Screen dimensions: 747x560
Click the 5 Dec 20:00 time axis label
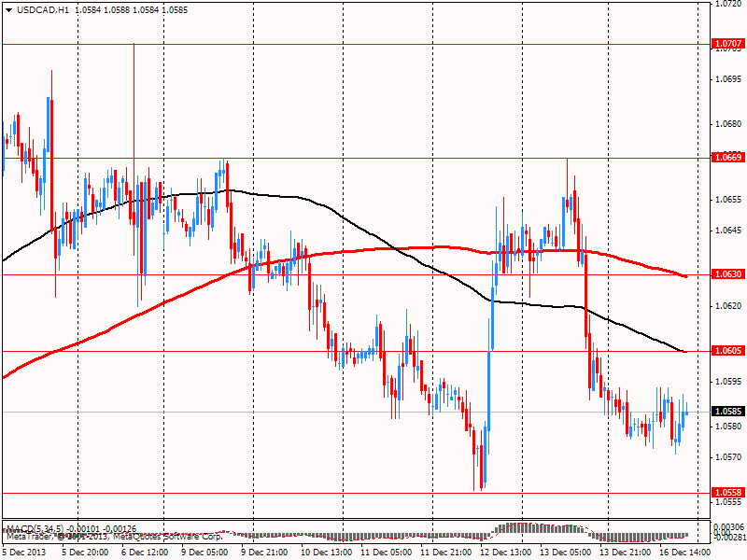85,552
